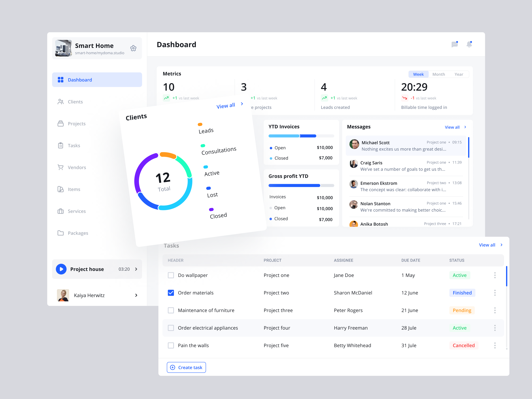The image size is (532, 399).
Task: Open three-dot menu for Pain the walls
Action: (495, 345)
